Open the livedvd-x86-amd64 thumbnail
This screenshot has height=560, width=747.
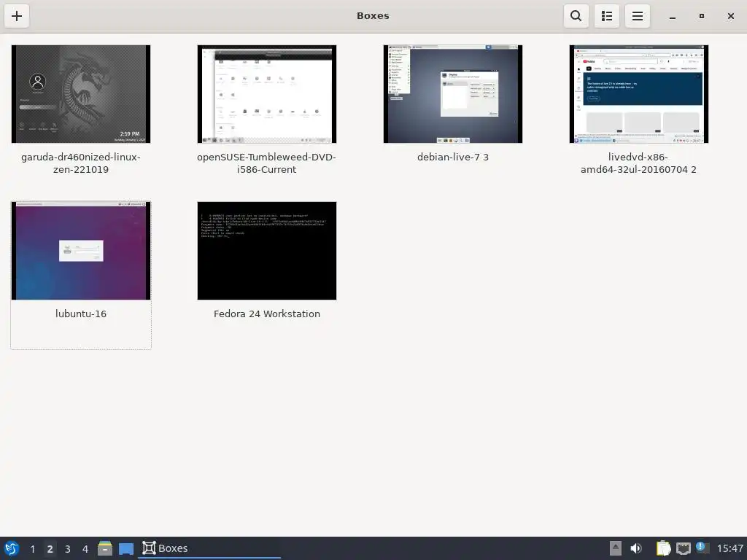639,94
